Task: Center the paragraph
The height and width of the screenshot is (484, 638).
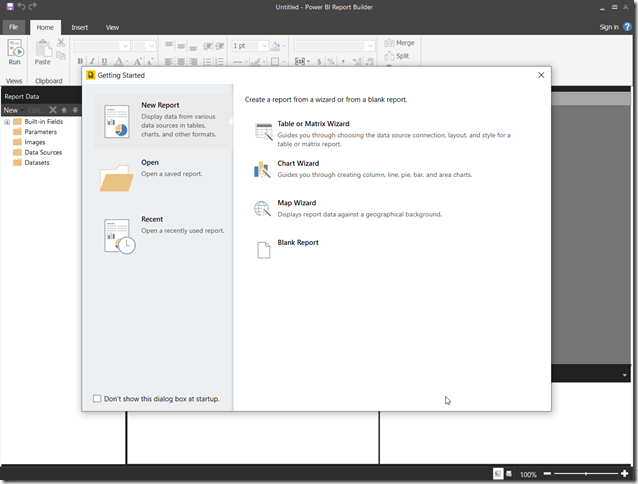Action: 181,61
